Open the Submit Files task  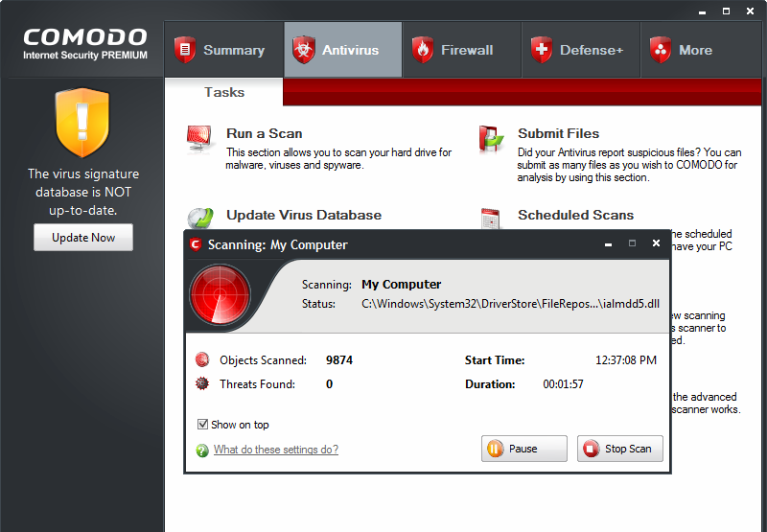(x=558, y=133)
